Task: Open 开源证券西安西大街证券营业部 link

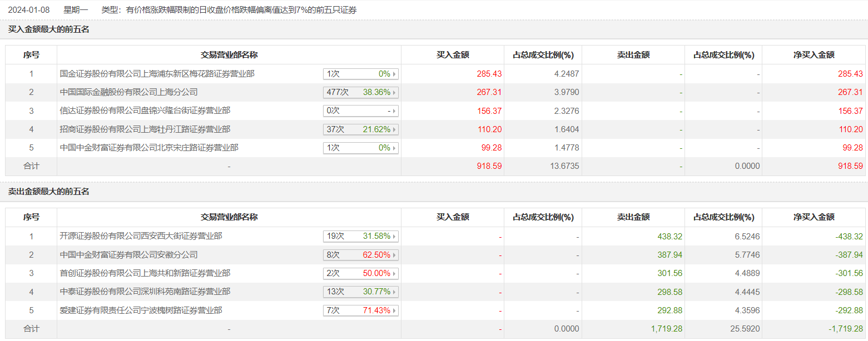Action: 141,236
